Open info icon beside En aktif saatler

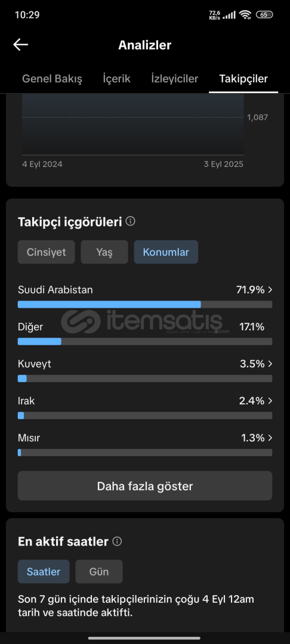coord(117,541)
